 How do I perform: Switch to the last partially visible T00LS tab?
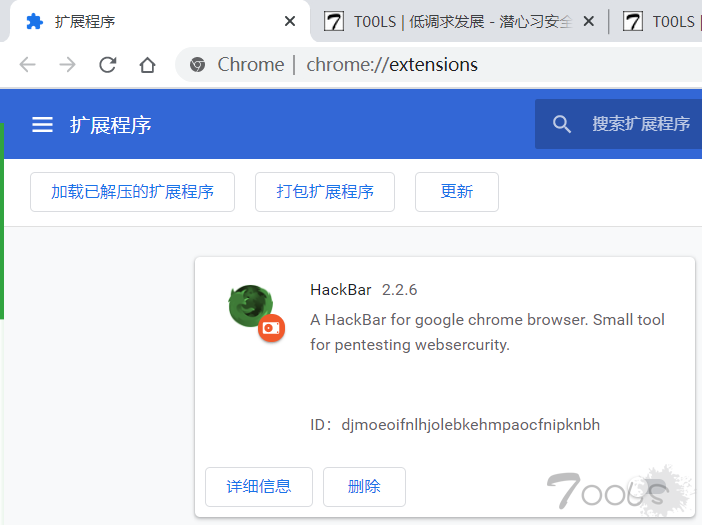(658, 21)
